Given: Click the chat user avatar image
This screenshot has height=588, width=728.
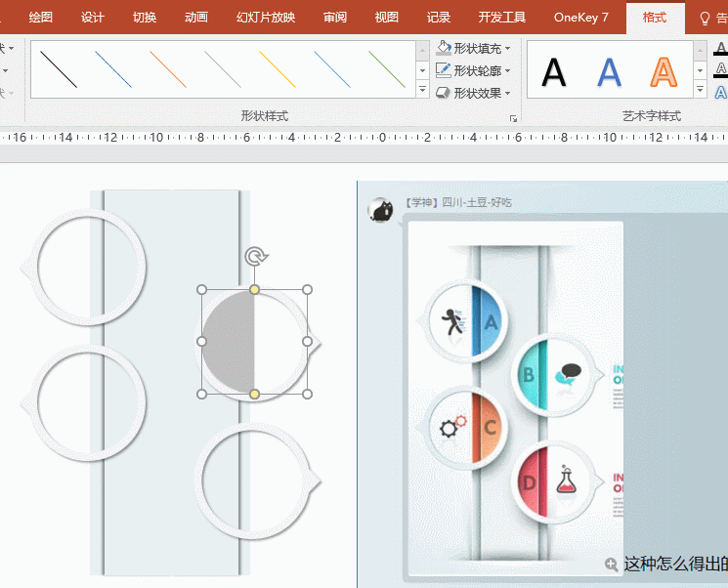Looking at the screenshot, I should pyautogui.click(x=380, y=209).
